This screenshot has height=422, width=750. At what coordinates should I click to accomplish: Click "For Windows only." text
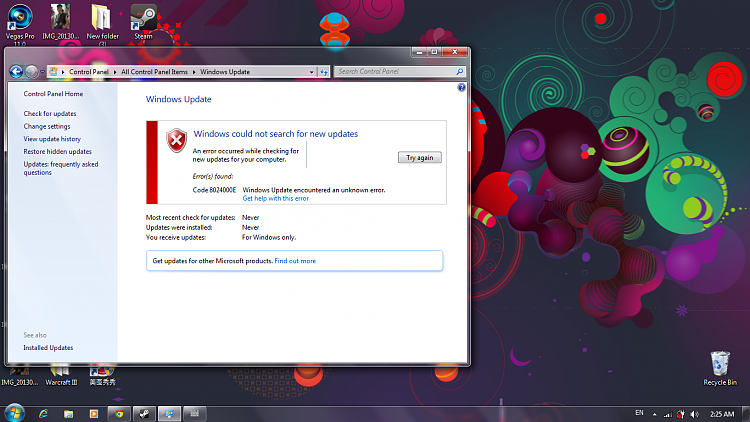[x=269, y=237]
